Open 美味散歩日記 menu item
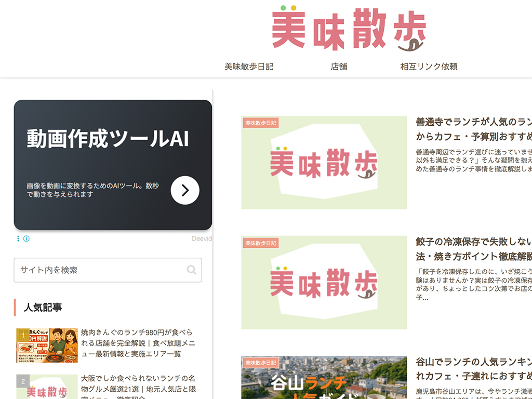Screen dimensions: 532x399 tap(249, 66)
